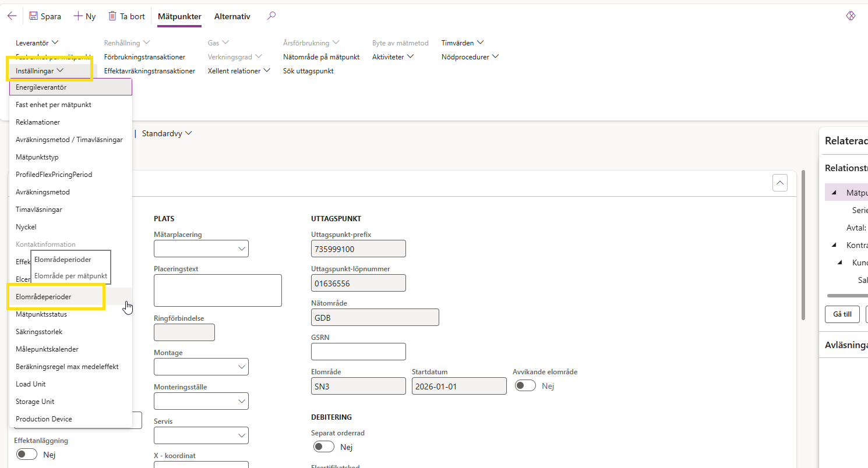Toggle the Separat orderrad switch
The width and height of the screenshot is (868, 468).
click(324, 447)
